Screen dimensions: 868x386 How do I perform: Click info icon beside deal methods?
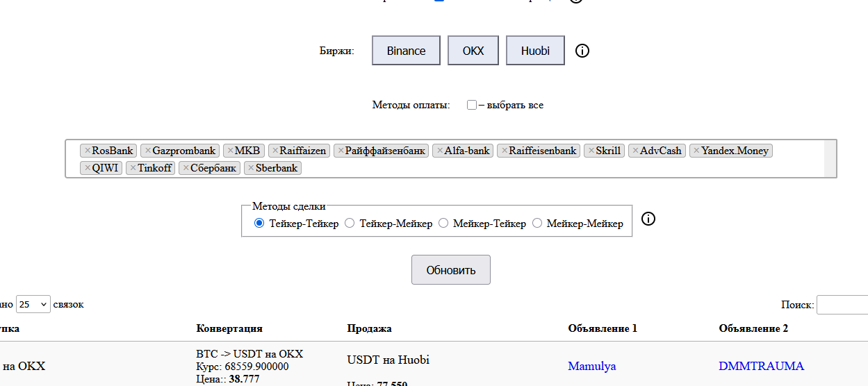pos(648,219)
